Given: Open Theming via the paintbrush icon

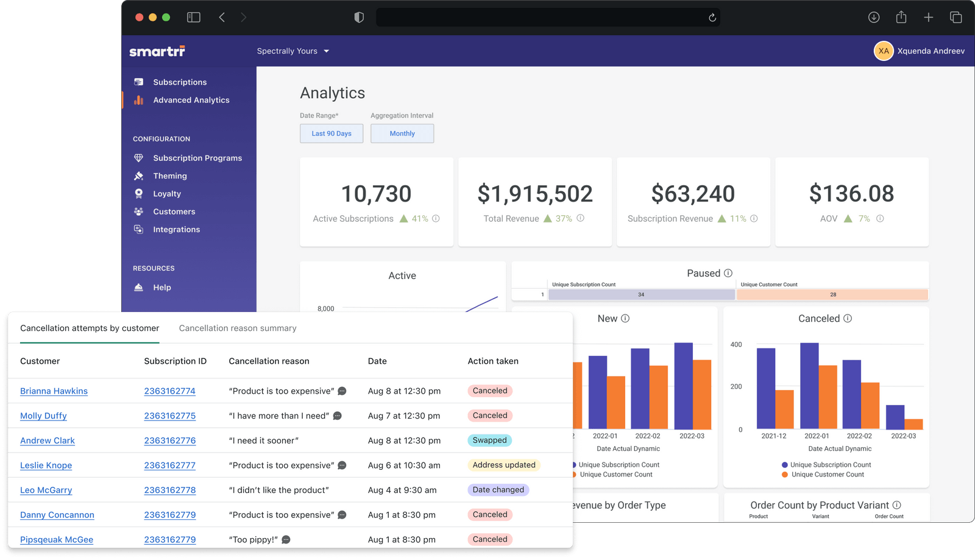Looking at the screenshot, I should tap(139, 175).
